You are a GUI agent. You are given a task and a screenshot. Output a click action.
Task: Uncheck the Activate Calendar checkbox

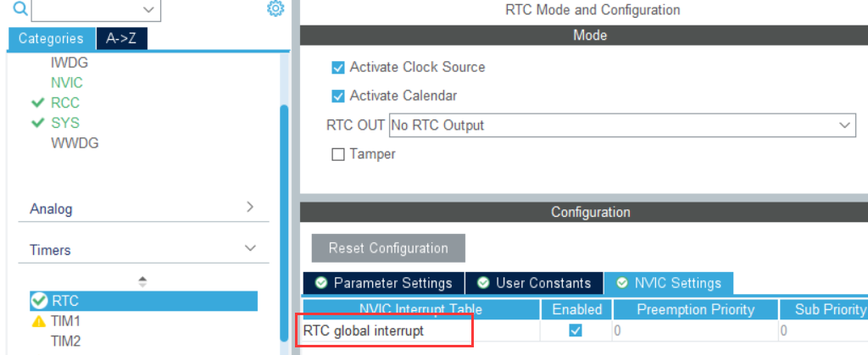pos(338,96)
